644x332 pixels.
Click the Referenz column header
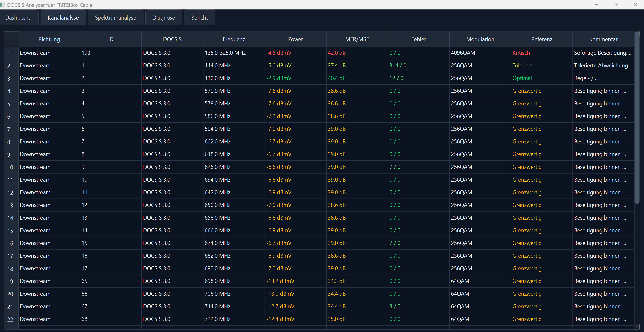[x=542, y=39]
